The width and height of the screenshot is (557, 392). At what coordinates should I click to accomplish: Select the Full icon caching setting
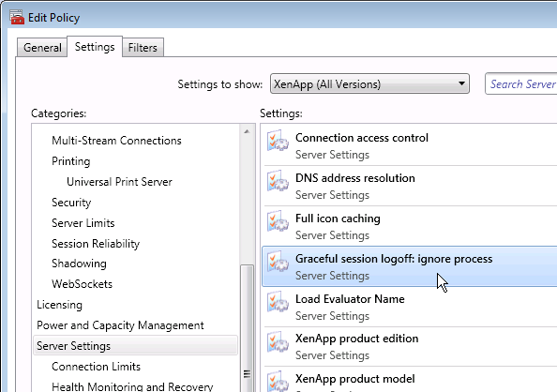[410, 226]
